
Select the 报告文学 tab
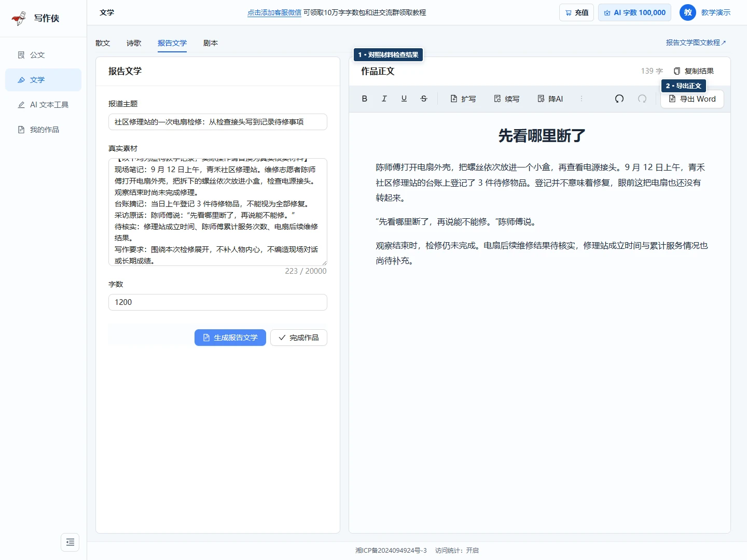(172, 43)
